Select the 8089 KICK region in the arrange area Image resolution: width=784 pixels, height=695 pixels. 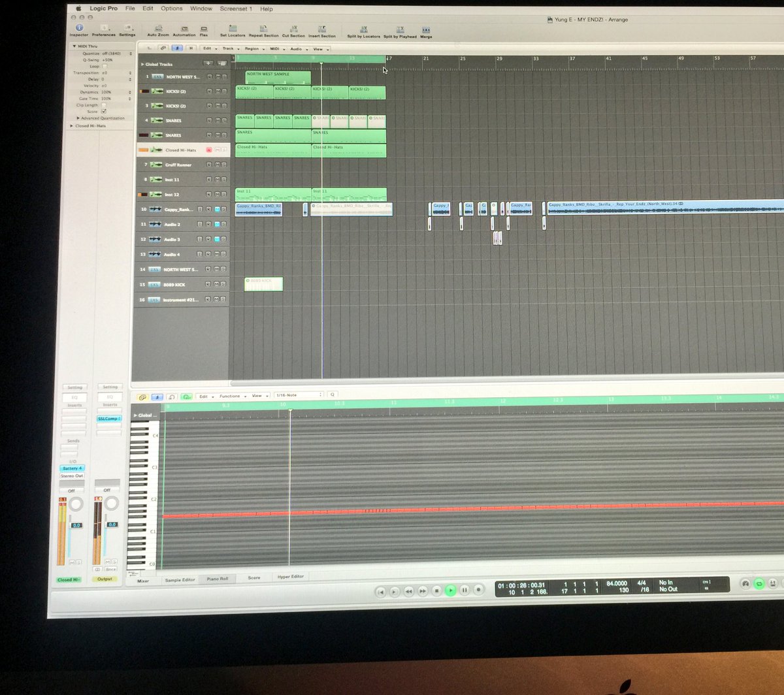tap(263, 284)
